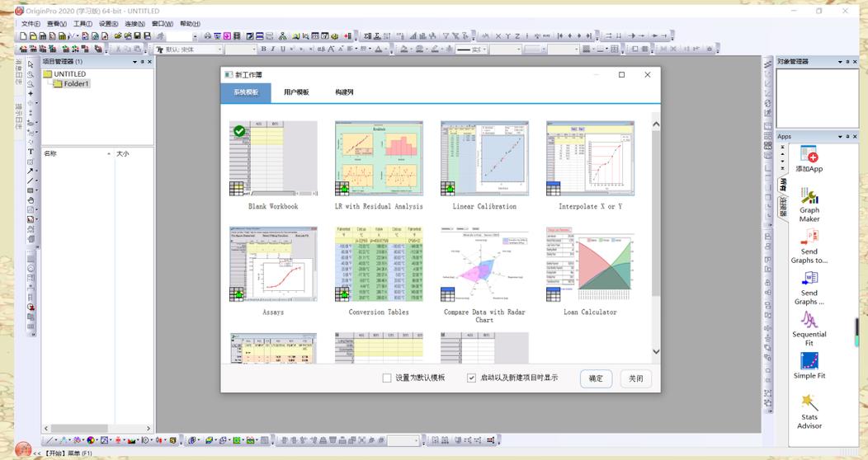Click the 名称 column sort header
Screen dimensions: 868x460
78,153
